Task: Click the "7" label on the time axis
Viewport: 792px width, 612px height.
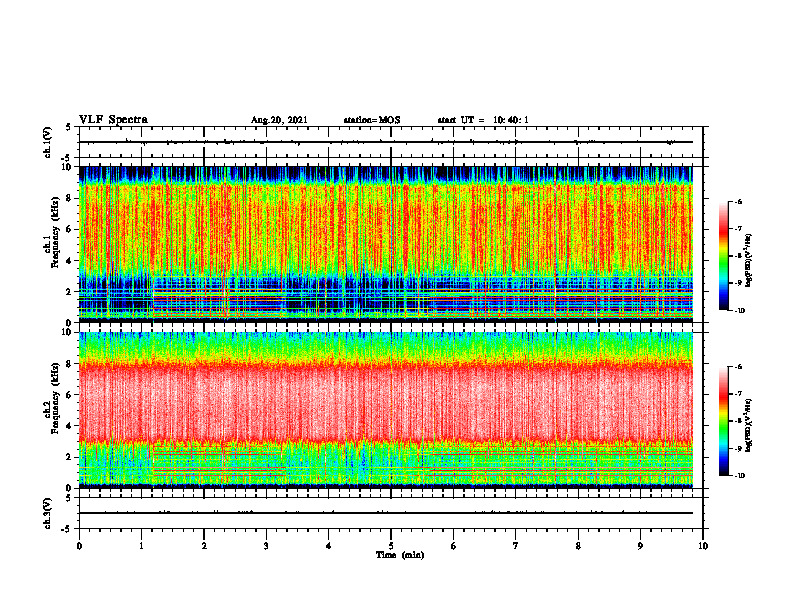Action: point(516,546)
